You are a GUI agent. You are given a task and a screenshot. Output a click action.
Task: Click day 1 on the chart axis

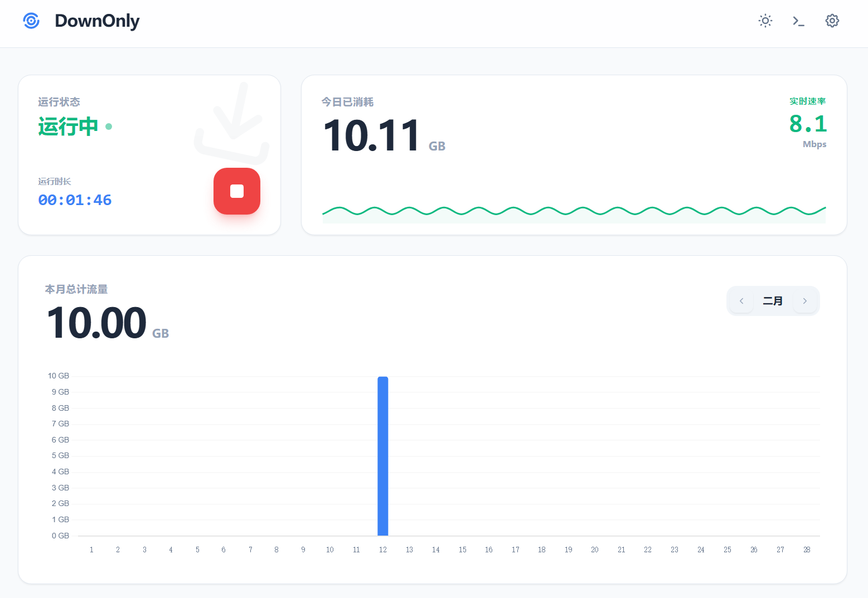(91, 550)
